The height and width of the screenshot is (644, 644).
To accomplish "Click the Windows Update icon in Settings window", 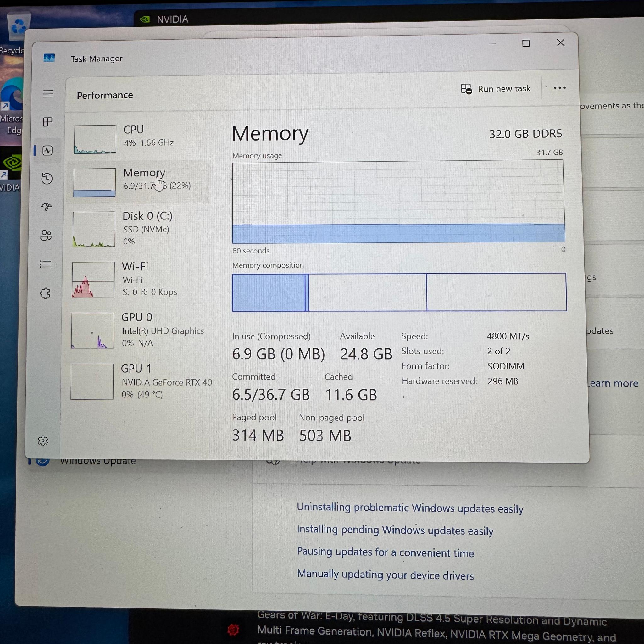I will [x=43, y=462].
